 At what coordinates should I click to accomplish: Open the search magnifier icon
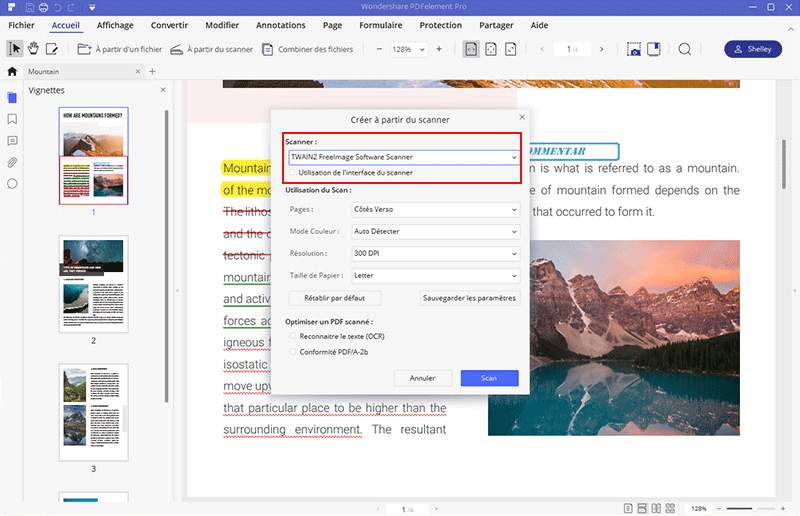pyautogui.click(x=685, y=49)
